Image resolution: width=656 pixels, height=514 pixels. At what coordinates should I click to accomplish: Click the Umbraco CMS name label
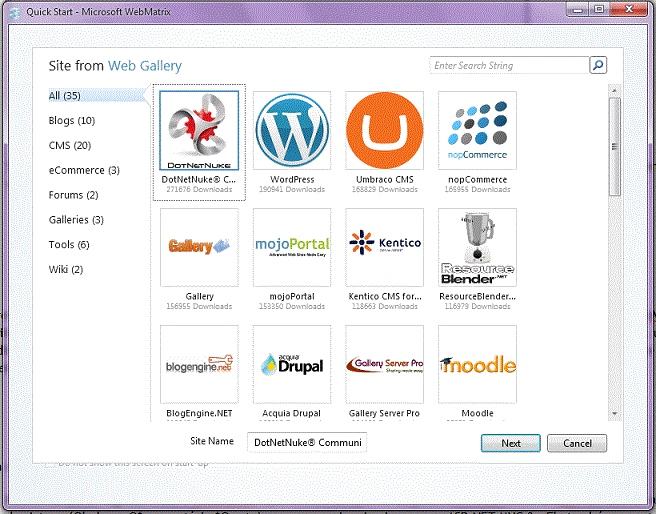click(384, 179)
